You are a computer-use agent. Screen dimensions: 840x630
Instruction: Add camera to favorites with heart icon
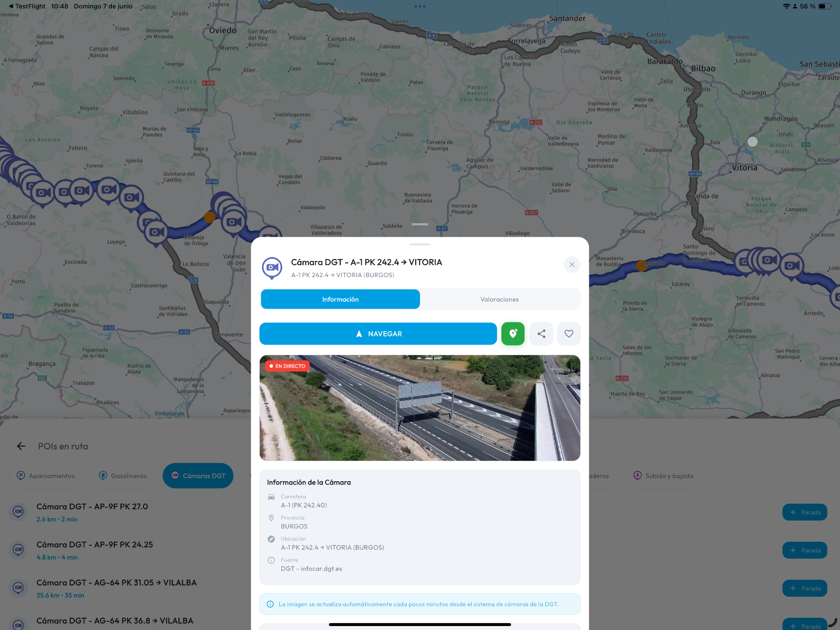coord(569,334)
